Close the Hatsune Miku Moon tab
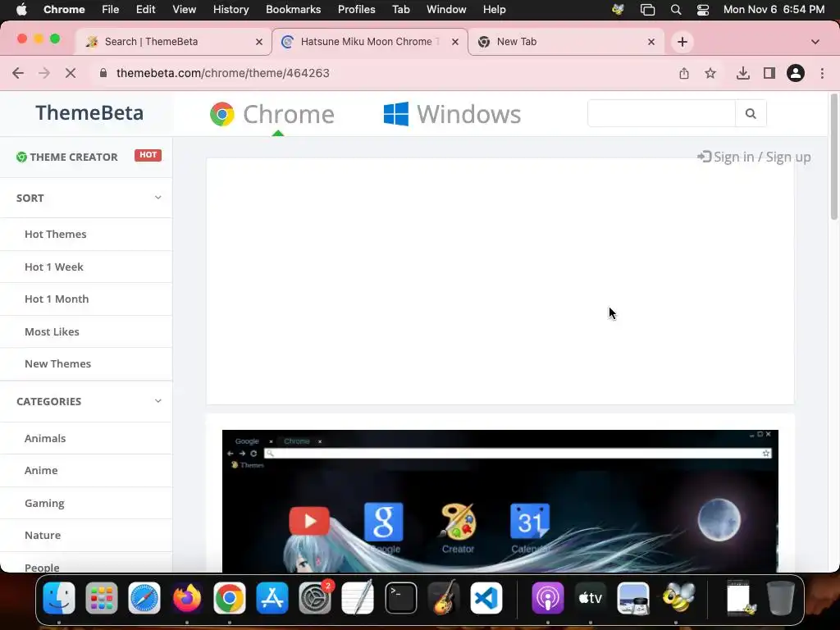 point(455,42)
